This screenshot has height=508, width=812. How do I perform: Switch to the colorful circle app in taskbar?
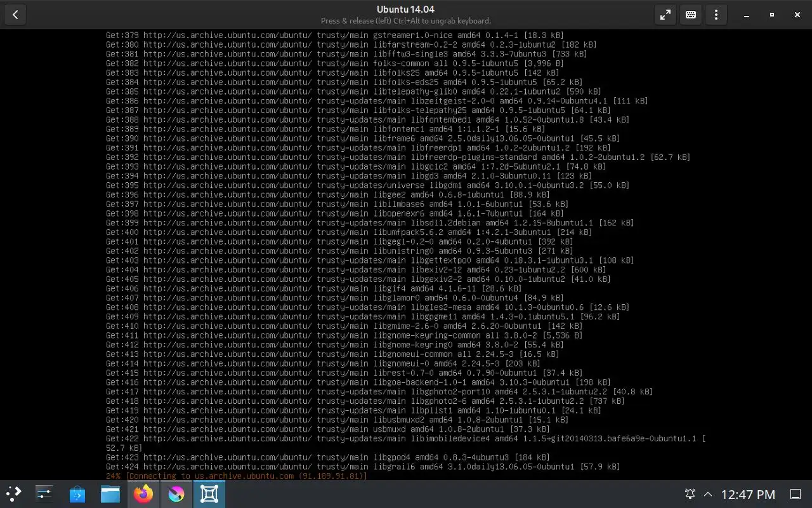pos(176,494)
